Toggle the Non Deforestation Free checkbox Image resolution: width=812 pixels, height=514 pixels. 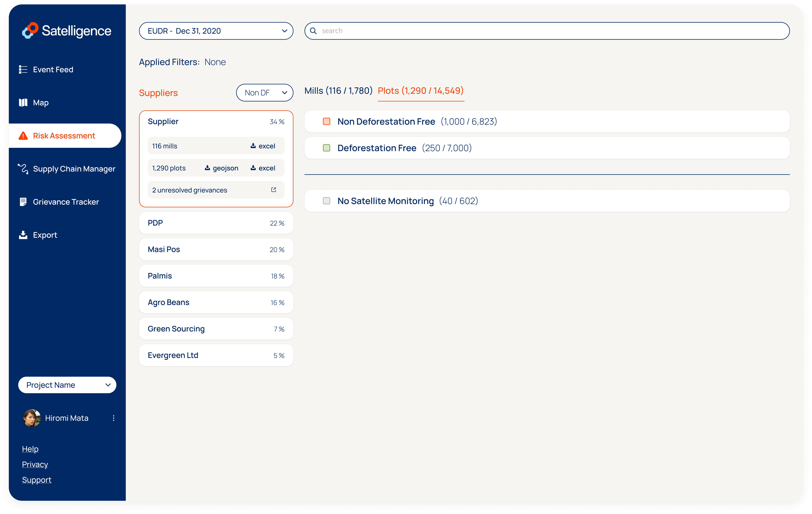point(326,121)
